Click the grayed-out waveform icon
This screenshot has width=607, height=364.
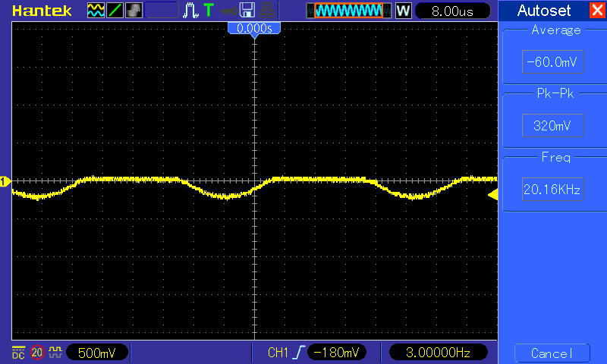pyautogui.click(x=134, y=11)
